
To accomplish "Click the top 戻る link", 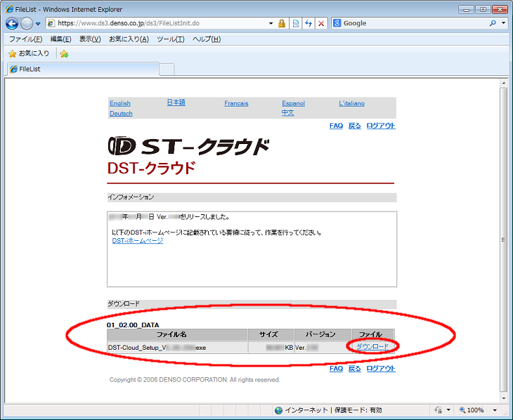I will [355, 126].
